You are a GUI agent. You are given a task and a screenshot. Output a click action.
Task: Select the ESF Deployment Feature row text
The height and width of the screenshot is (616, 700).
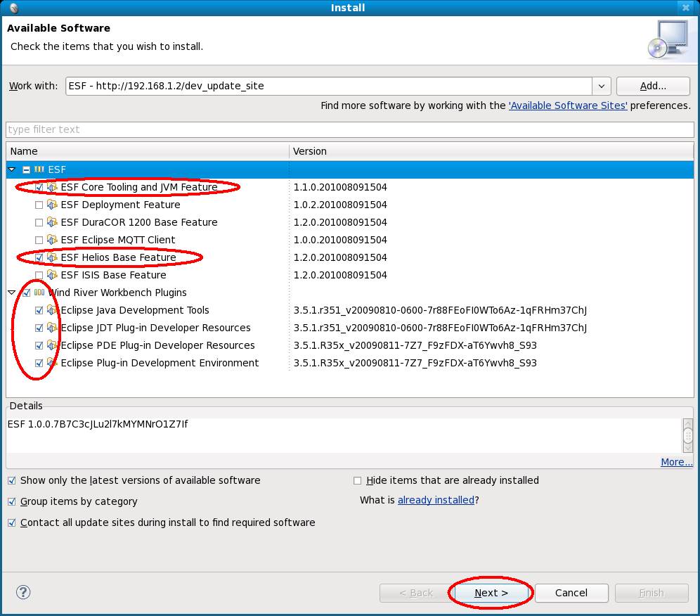(121, 205)
